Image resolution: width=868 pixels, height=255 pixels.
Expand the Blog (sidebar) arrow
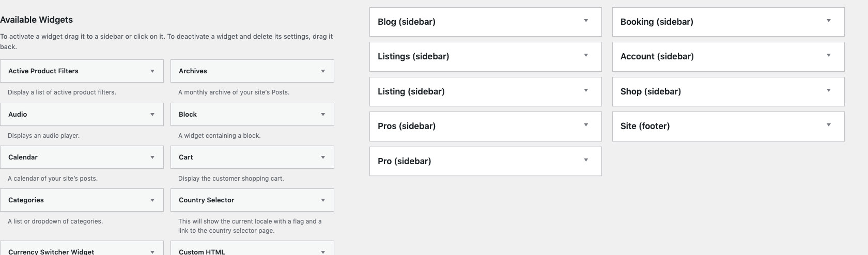click(586, 21)
